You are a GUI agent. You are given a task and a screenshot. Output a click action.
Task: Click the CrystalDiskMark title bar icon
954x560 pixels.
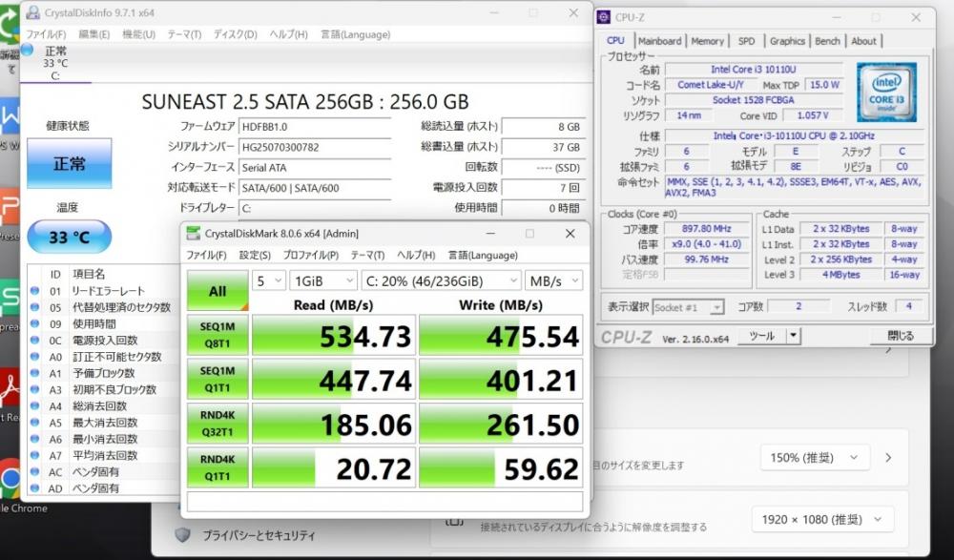(x=194, y=234)
